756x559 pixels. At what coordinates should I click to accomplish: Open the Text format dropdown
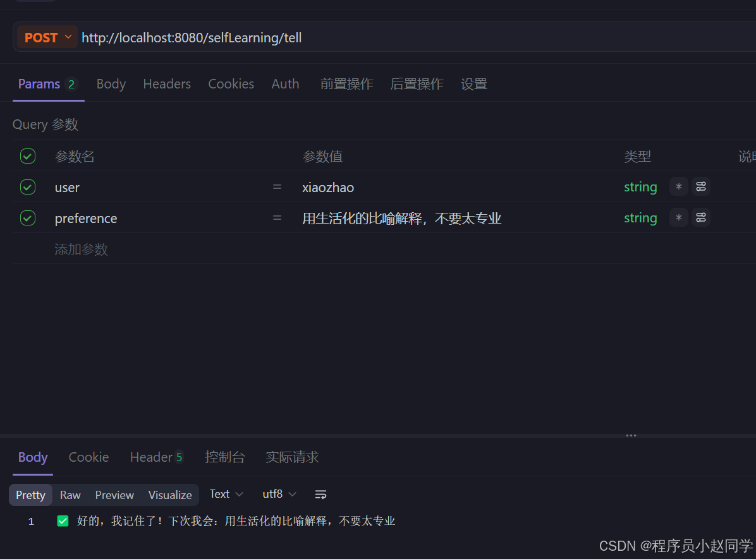[225, 495]
